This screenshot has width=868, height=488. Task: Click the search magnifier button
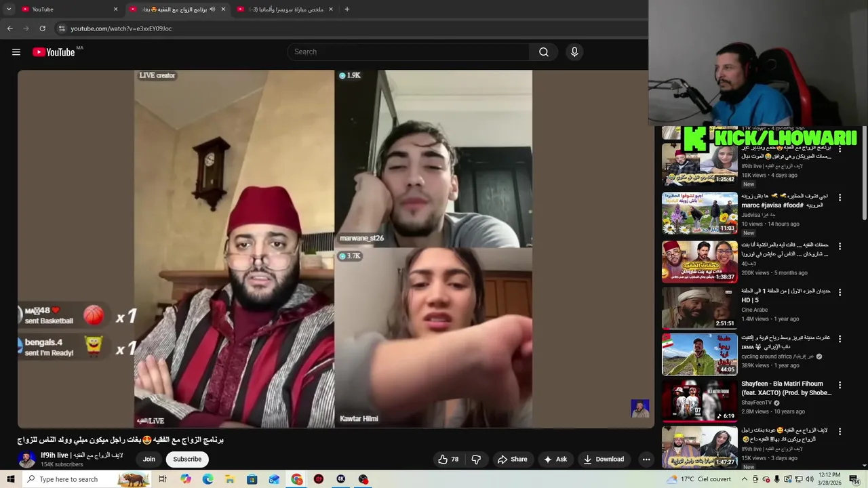click(x=544, y=52)
